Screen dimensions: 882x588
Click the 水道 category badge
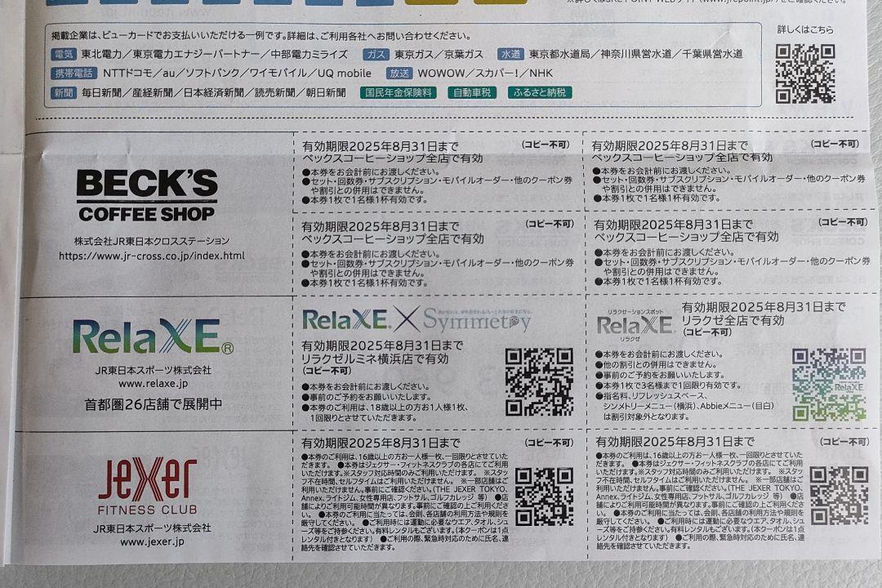[x=510, y=54]
